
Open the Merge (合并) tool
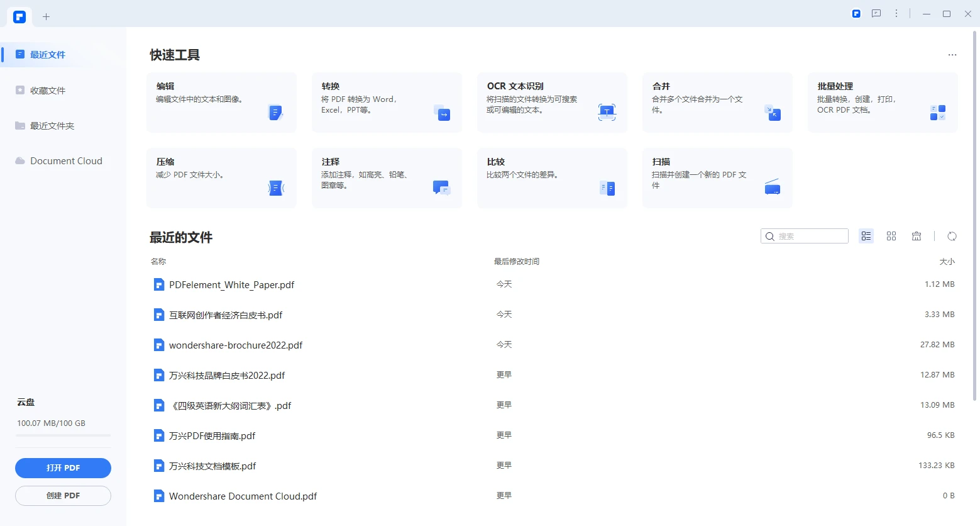[717, 103]
